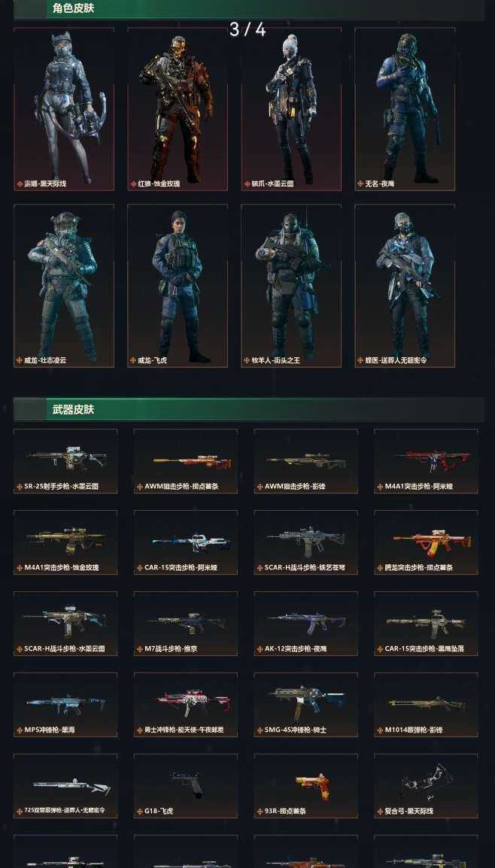Choose the SCAR-H战斗步枪-铁艺苍穹 weapon skin
The height and width of the screenshot is (868, 495).
(x=305, y=542)
